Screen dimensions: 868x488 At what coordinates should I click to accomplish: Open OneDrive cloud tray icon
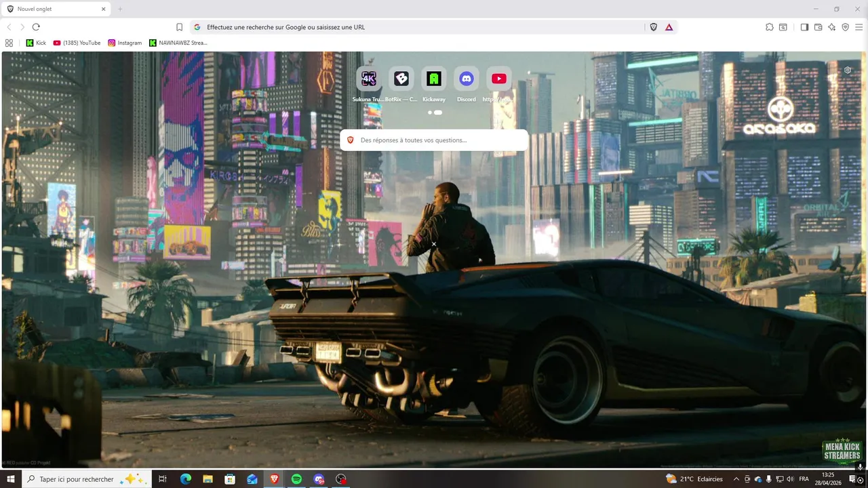pyautogui.click(x=758, y=479)
